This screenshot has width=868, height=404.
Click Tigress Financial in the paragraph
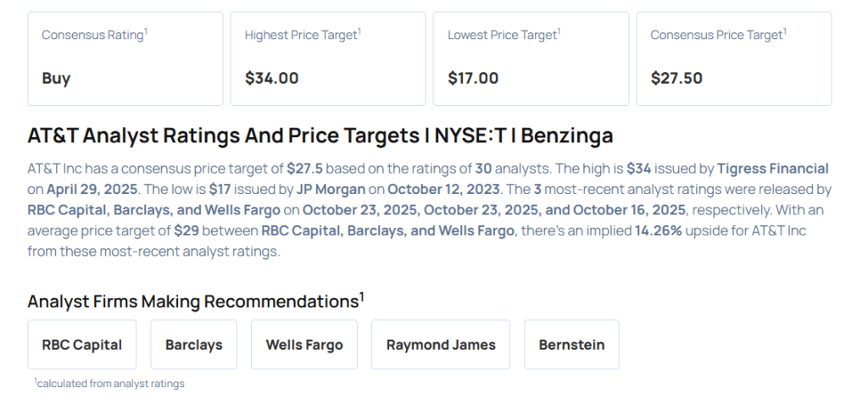(x=772, y=169)
